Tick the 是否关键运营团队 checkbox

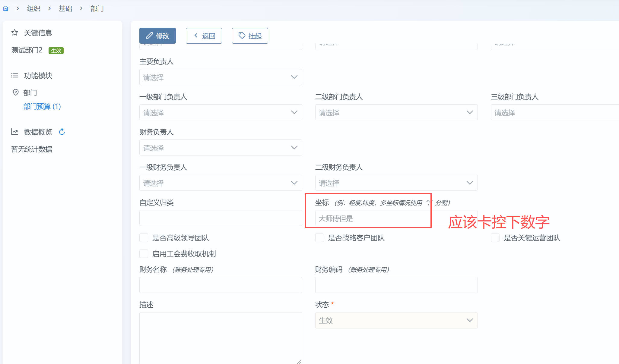(x=495, y=238)
